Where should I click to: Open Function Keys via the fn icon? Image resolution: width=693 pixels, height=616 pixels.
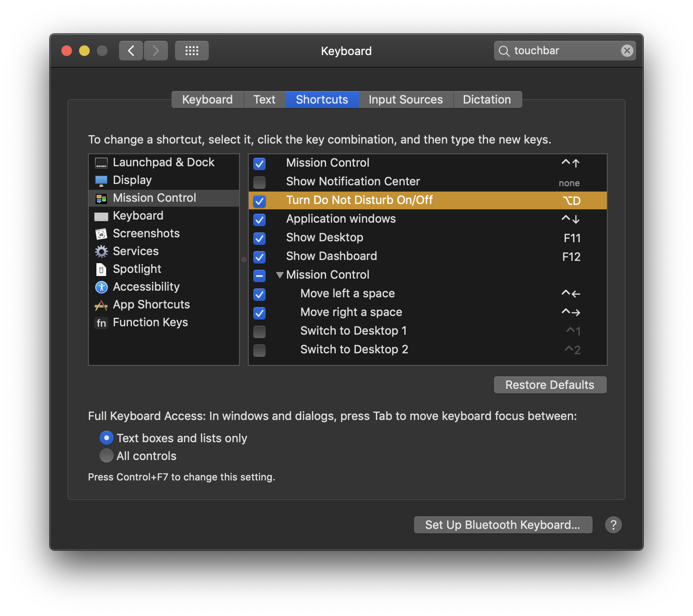(101, 323)
